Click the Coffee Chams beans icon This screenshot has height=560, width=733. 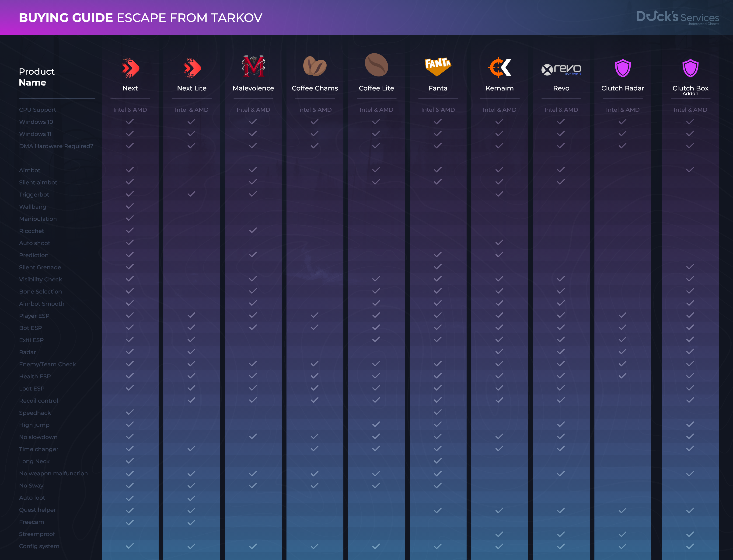(314, 66)
